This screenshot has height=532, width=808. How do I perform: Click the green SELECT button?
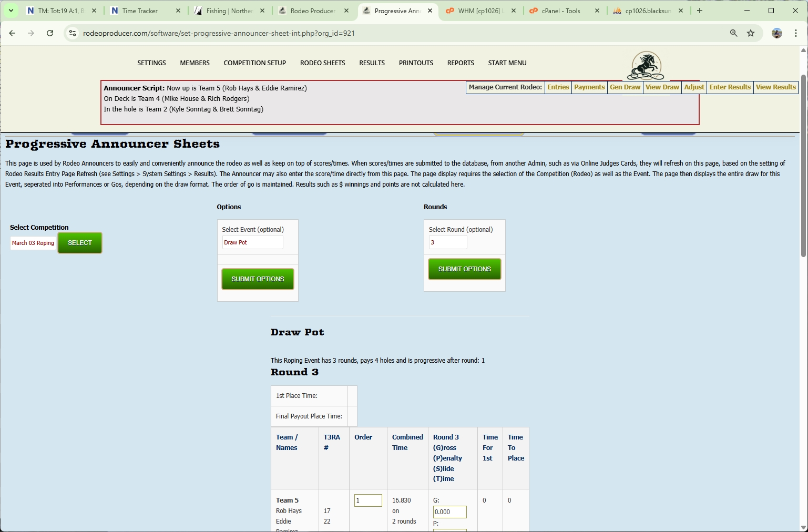[x=79, y=242]
